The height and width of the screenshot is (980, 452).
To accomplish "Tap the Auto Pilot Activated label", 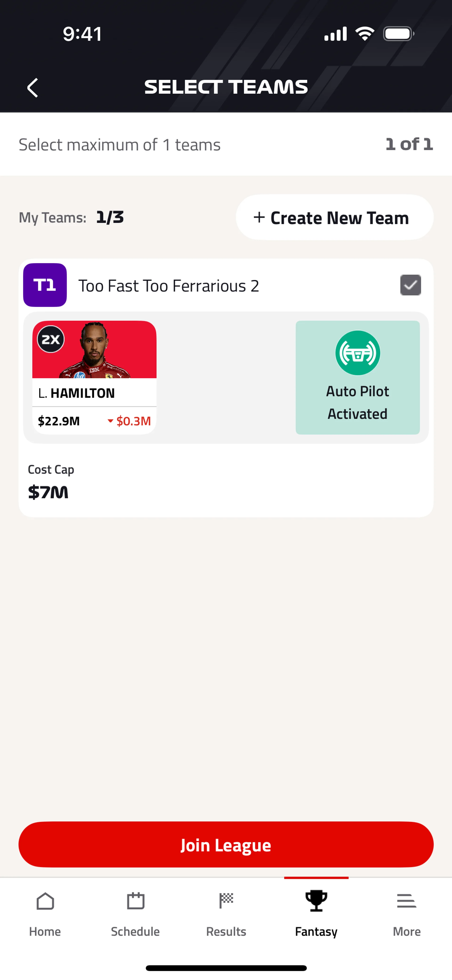I will [357, 402].
